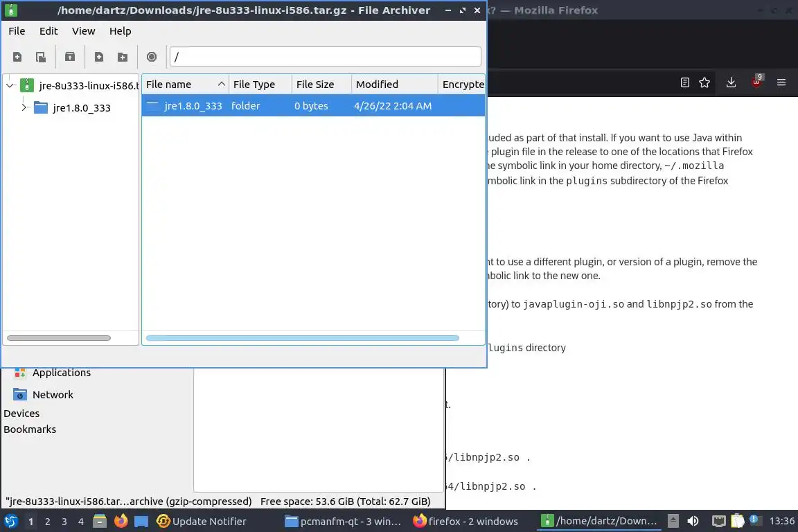Switch to workspace 3 in the taskbar

(x=64, y=522)
